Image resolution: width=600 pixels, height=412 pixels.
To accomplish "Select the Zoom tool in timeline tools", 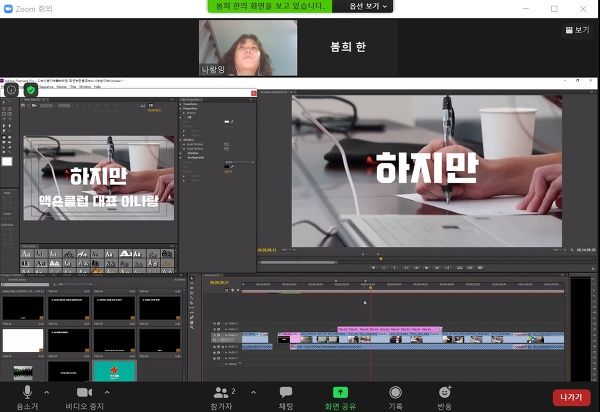I will (x=192, y=327).
